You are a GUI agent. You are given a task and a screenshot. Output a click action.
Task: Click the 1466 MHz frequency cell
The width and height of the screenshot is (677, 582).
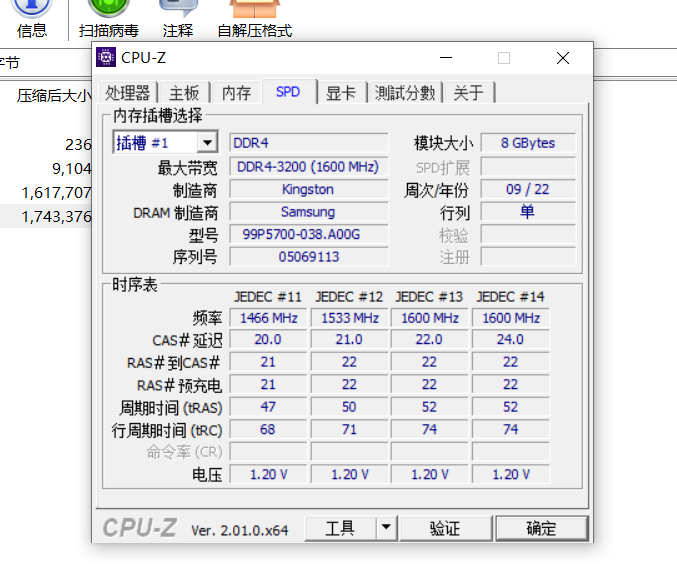[268, 318]
